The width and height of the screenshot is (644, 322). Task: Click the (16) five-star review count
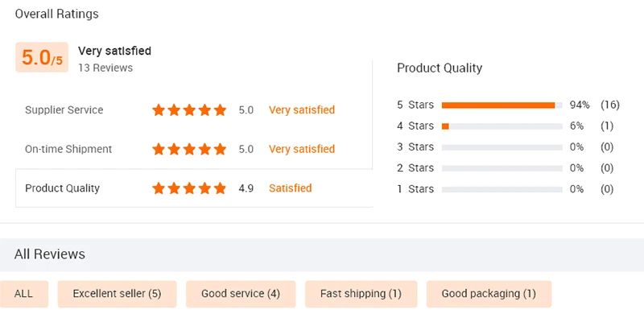609,105
